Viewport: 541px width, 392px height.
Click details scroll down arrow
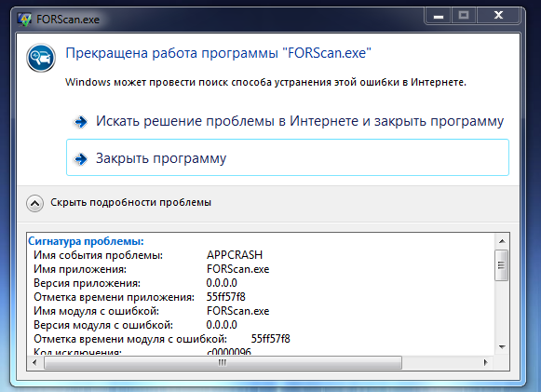[502, 346]
